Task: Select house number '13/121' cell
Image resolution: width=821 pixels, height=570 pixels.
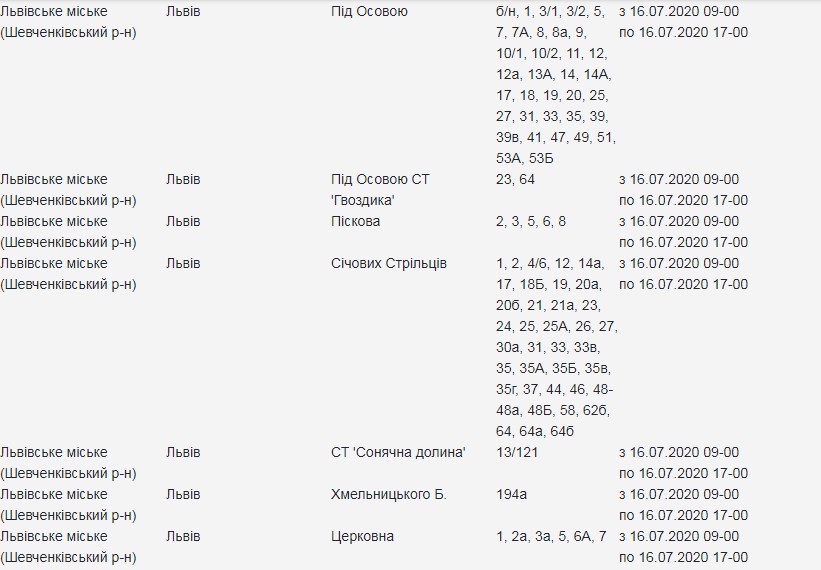Action: pyautogui.click(x=518, y=452)
